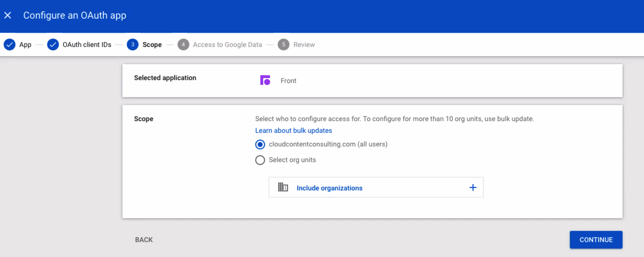This screenshot has height=257, width=644.
Task: Click the CONTINUE button
Action: pyautogui.click(x=596, y=240)
